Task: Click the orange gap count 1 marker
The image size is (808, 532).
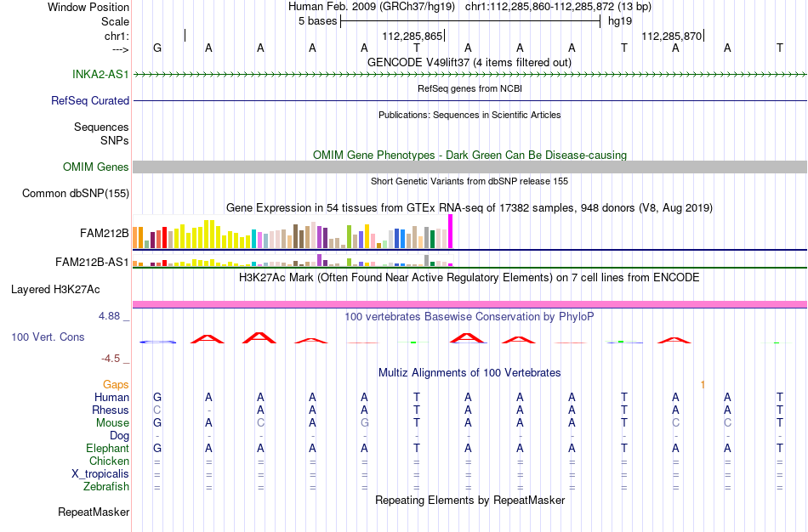Action: point(703,385)
